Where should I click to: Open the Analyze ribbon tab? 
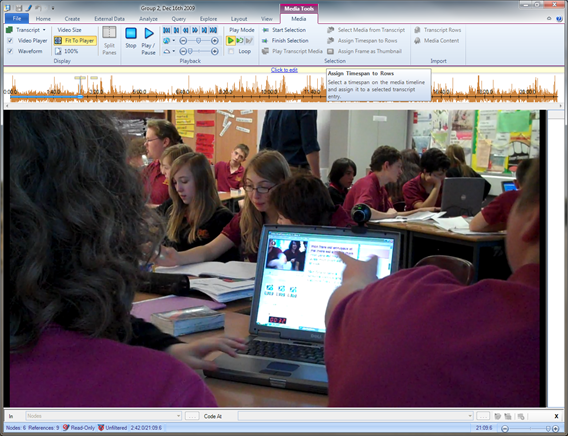(x=148, y=18)
